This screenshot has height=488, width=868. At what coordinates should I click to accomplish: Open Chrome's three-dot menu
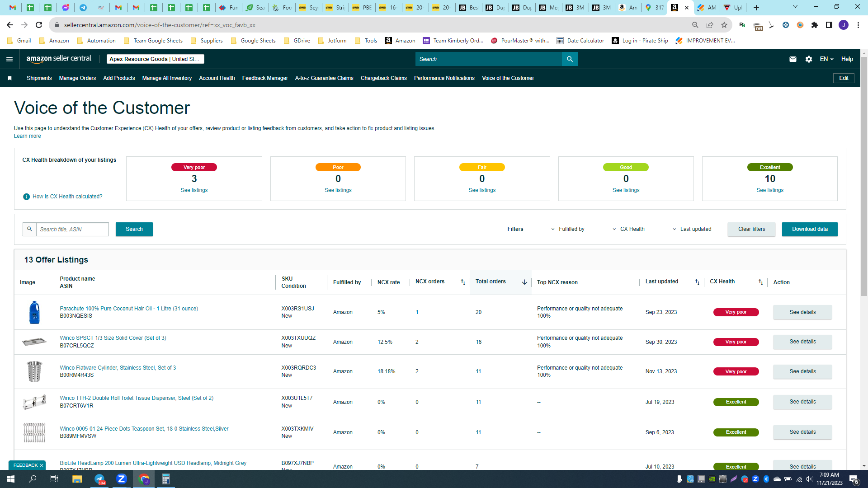pyautogui.click(x=858, y=25)
